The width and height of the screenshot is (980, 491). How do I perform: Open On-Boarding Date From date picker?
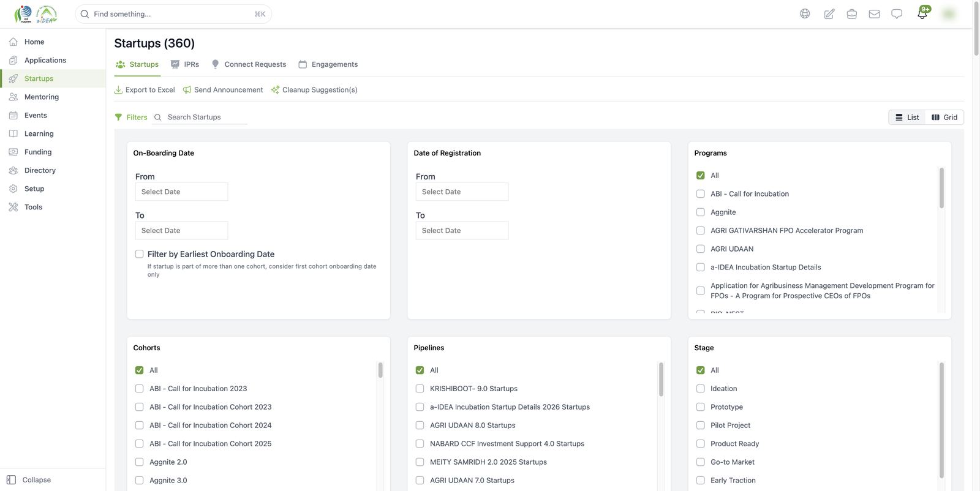[181, 192]
